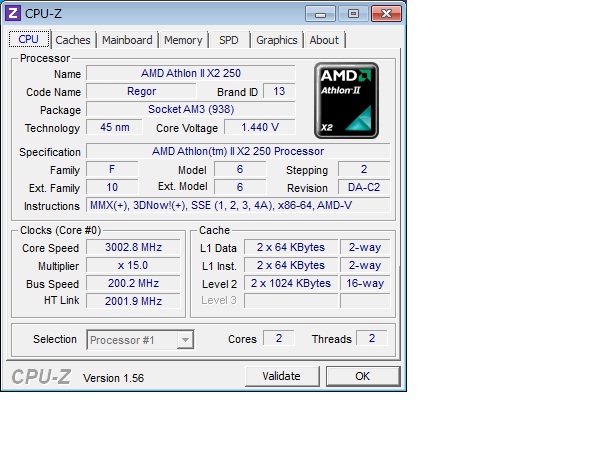Click the Code Name value Regor
Image resolution: width=614 pixels, height=460 pixels.
click(141, 91)
